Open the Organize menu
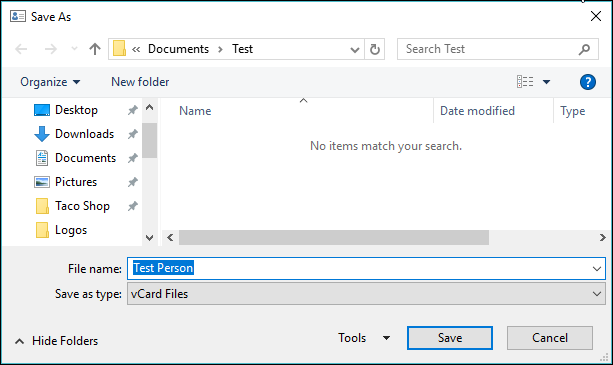Screen dimensions: 613x365 click(50, 82)
